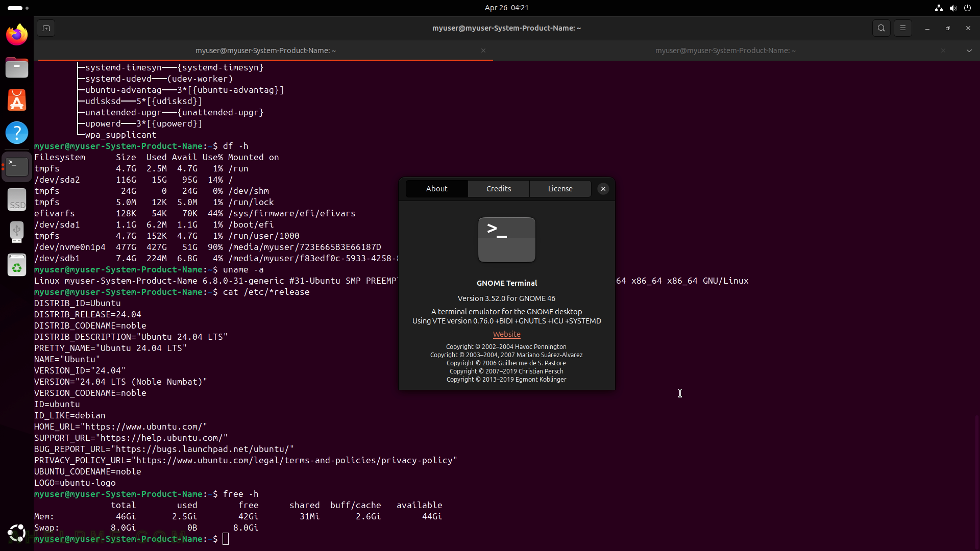Click the VERSION_CODENAME=noble line

(x=90, y=393)
